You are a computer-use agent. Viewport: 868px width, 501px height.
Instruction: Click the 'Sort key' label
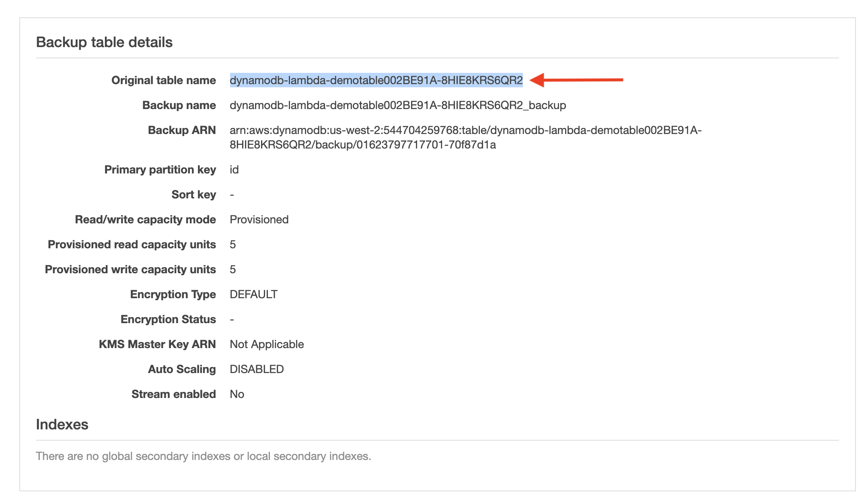tap(194, 195)
